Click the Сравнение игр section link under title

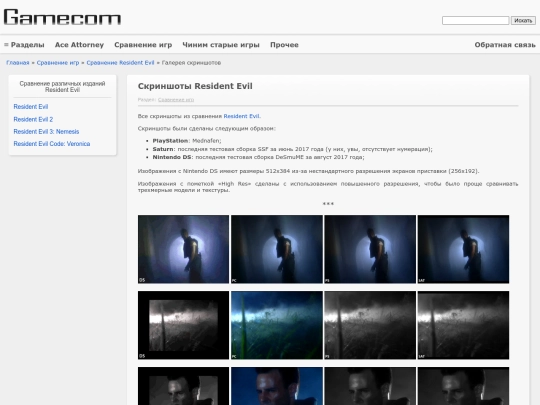[x=176, y=100]
